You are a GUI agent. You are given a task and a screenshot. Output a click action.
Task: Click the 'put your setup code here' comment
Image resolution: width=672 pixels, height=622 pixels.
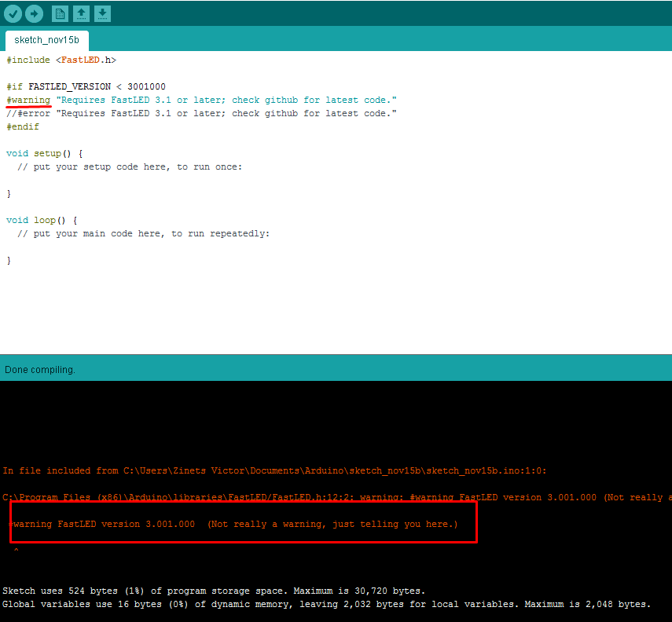point(130,166)
